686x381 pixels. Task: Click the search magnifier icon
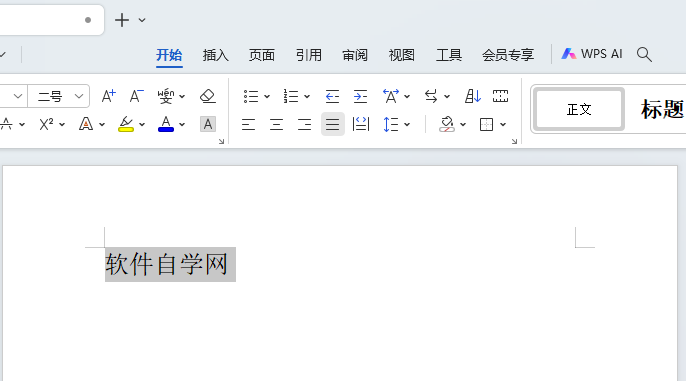(644, 55)
